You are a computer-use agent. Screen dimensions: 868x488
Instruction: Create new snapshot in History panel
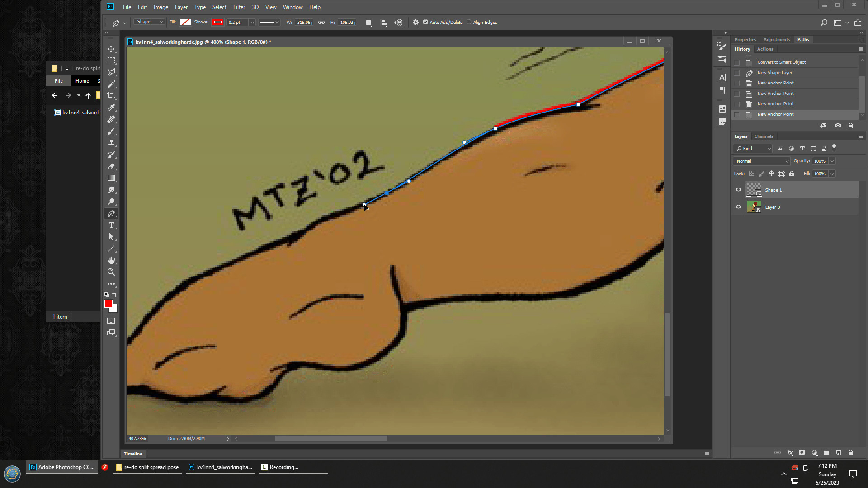(838, 126)
